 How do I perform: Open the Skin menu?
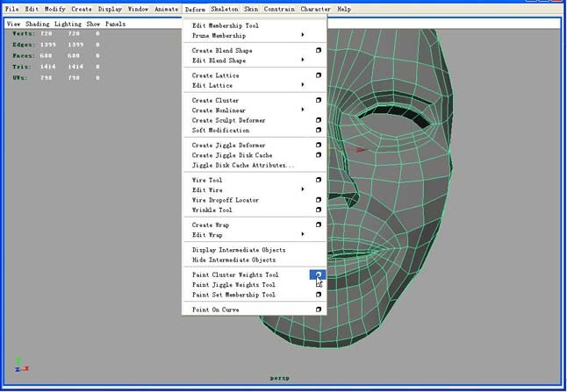251,9
